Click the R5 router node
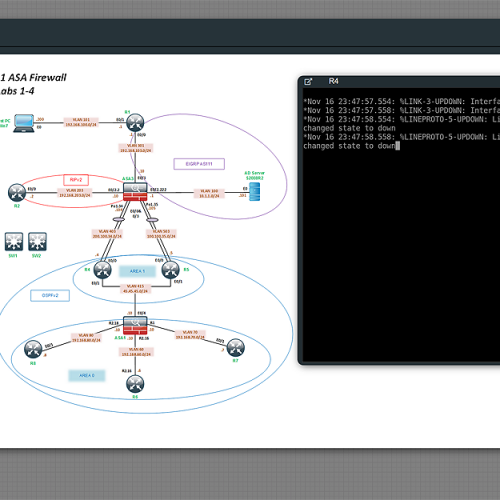Screen dimensions: 500x500 click(x=170, y=270)
